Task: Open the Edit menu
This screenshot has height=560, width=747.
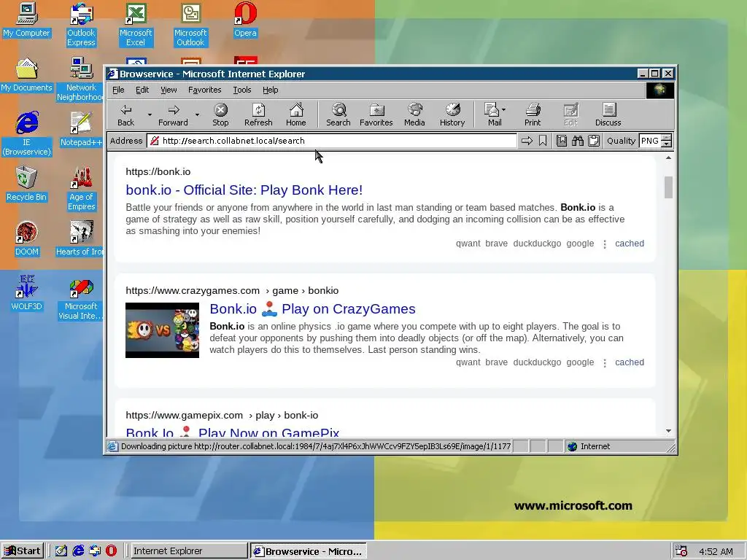Action: click(x=142, y=90)
